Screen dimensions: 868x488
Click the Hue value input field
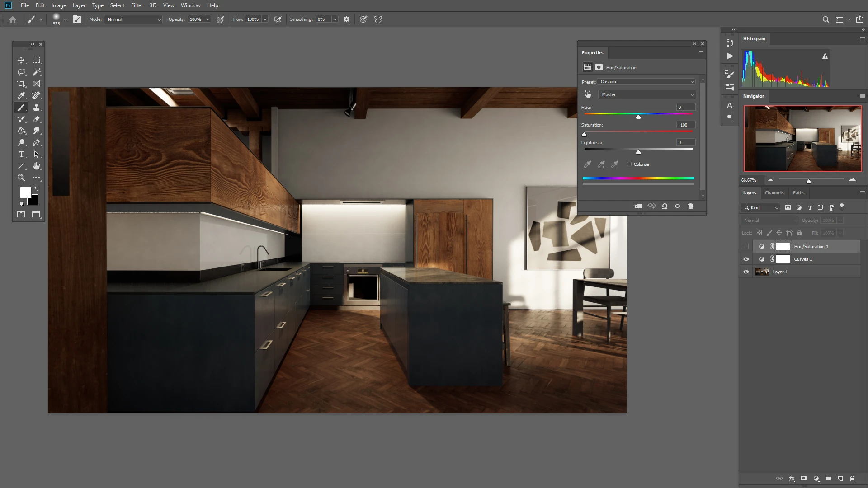point(685,107)
